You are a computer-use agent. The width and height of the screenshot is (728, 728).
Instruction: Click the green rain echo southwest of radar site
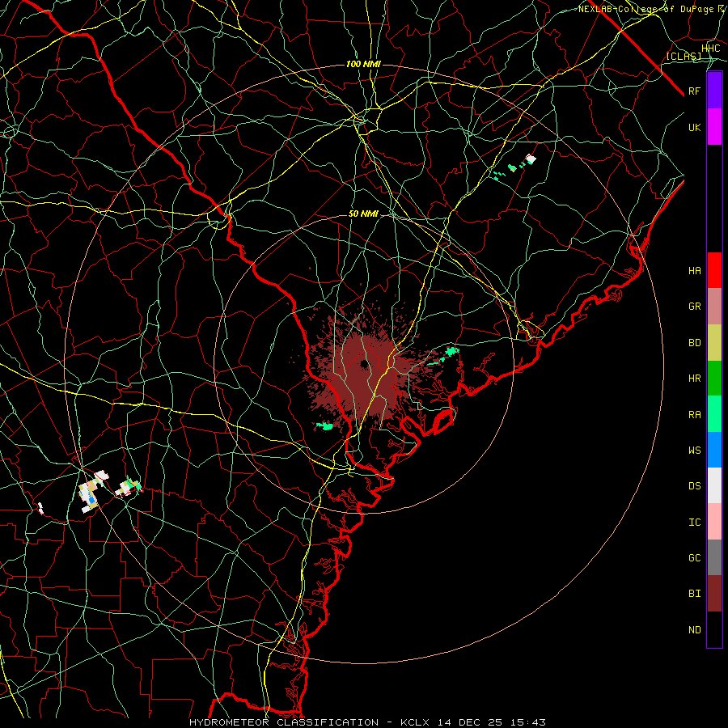pos(325,425)
